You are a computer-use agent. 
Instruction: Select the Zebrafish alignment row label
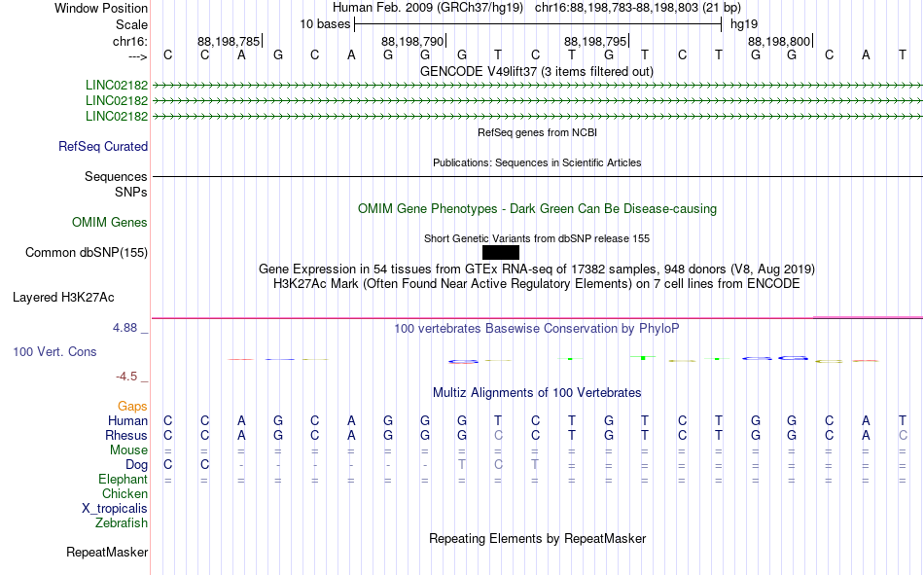point(122,522)
